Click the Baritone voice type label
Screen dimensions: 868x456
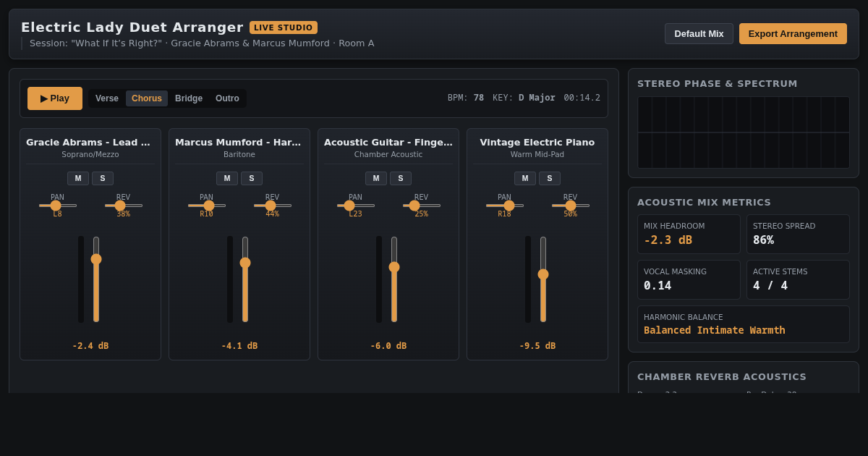(x=239, y=154)
